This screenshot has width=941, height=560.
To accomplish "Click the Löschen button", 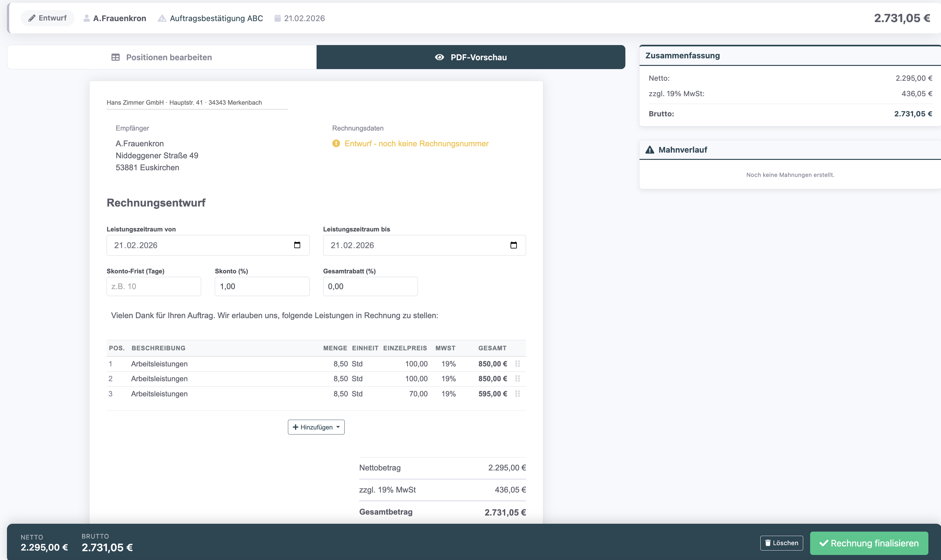I will pyautogui.click(x=781, y=543).
